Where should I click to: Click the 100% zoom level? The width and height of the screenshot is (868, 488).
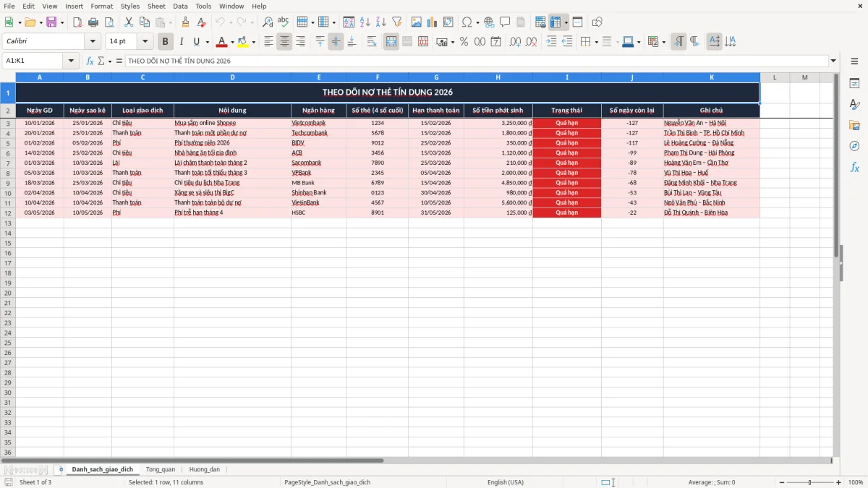(856, 482)
